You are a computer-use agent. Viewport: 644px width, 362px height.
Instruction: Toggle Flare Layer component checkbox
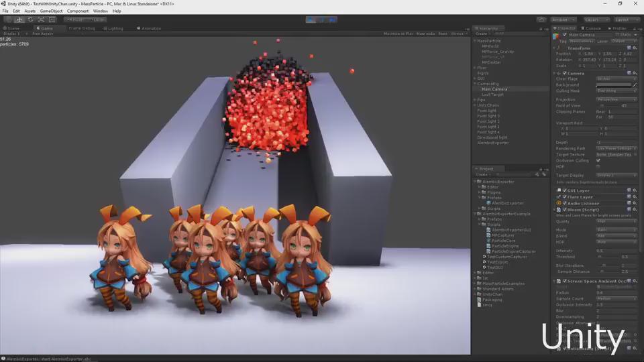tap(565, 196)
